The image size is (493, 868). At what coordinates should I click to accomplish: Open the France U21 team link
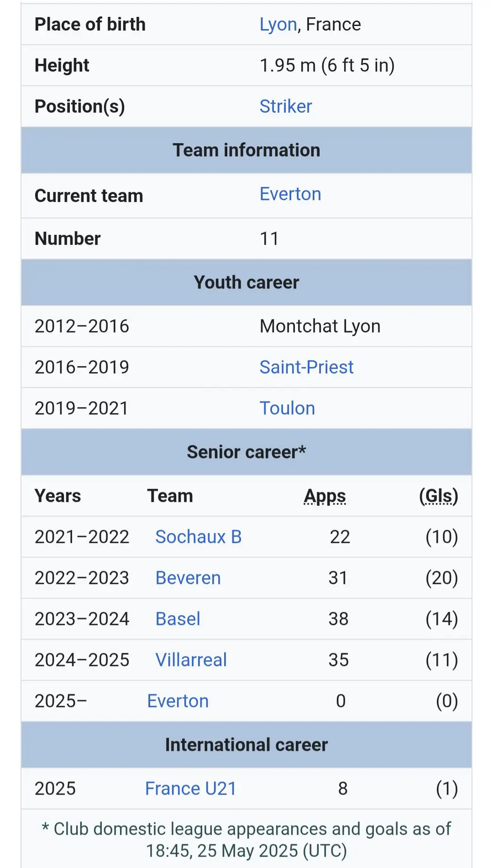click(x=190, y=789)
